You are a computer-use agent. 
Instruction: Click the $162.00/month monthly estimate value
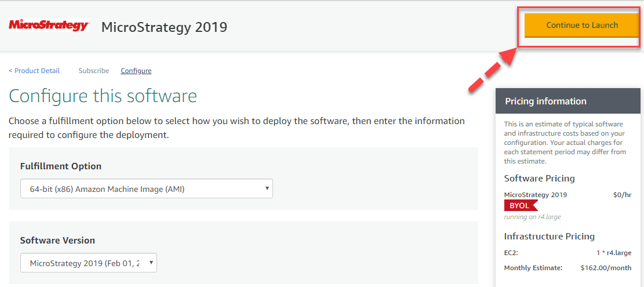pos(606,268)
